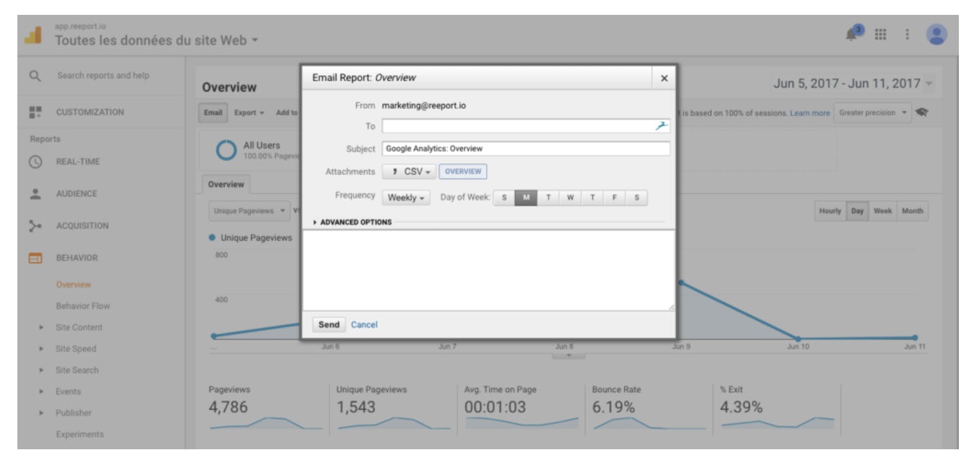Viewport: 980px width, 466px height.
Task: Open Experiments in the sidebar
Action: point(80,434)
